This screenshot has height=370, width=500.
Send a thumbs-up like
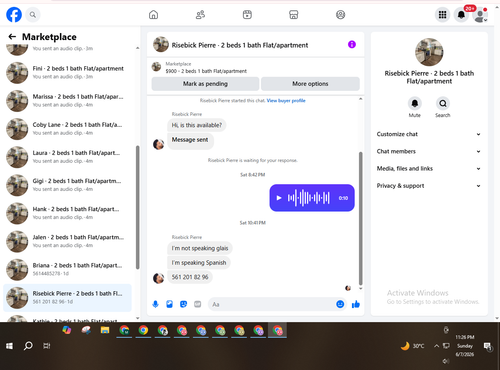(356, 304)
